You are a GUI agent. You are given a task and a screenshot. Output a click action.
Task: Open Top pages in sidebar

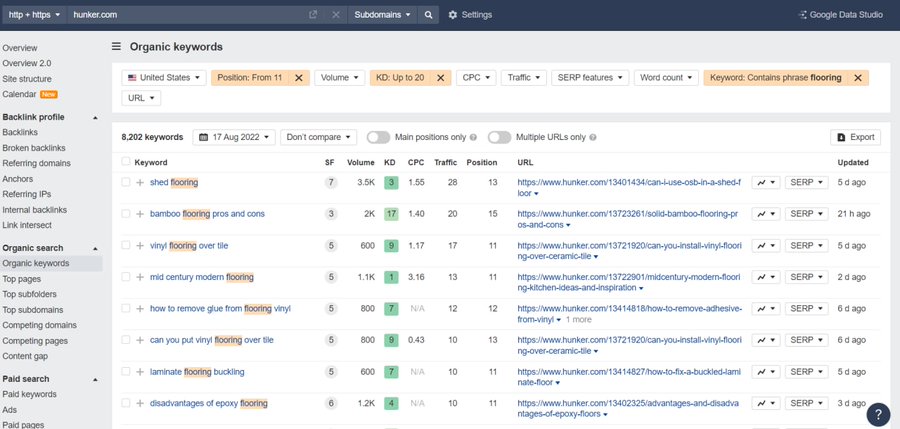pyautogui.click(x=22, y=279)
